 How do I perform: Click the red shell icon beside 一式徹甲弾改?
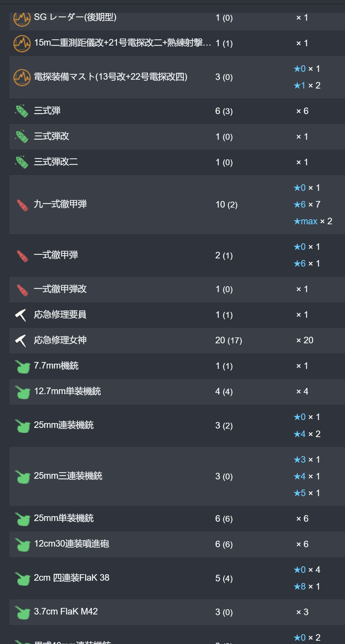point(22,290)
